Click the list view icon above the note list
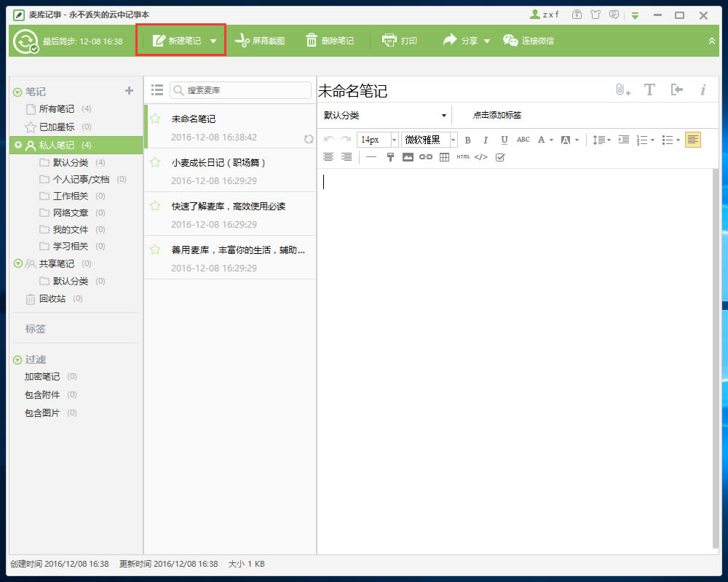The image size is (728, 582). (157, 89)
